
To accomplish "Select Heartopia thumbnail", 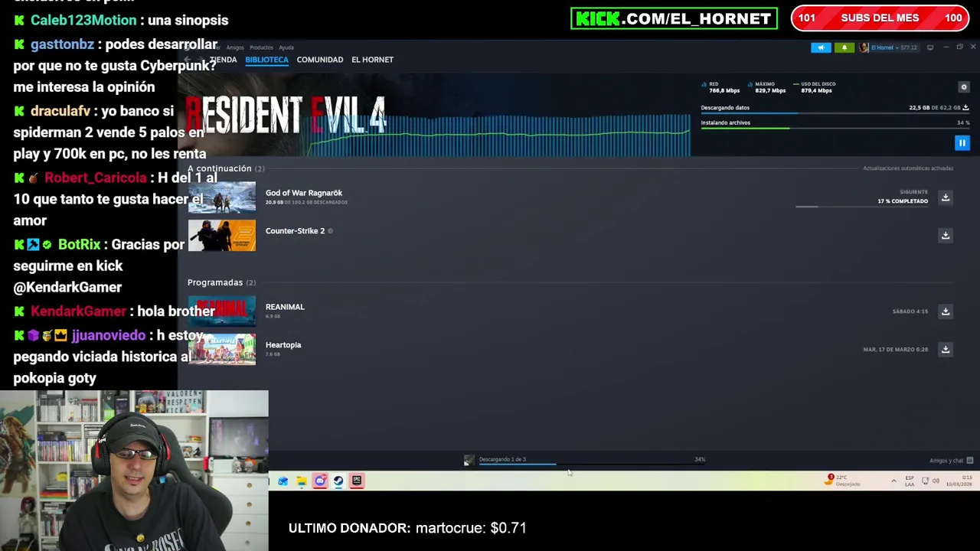I will (222, 349).
